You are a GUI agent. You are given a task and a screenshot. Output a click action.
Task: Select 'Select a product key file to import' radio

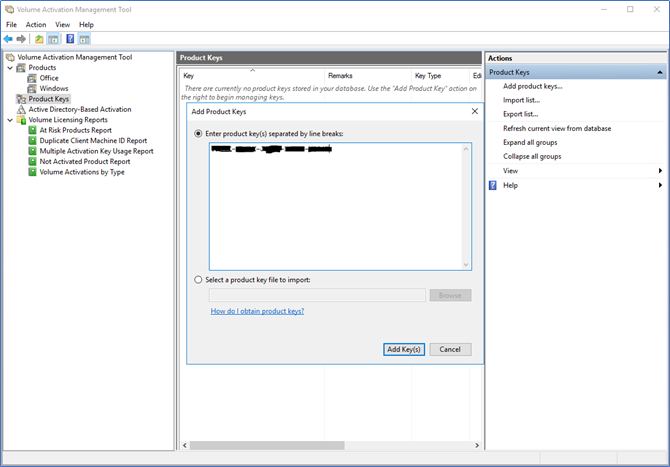198,280
